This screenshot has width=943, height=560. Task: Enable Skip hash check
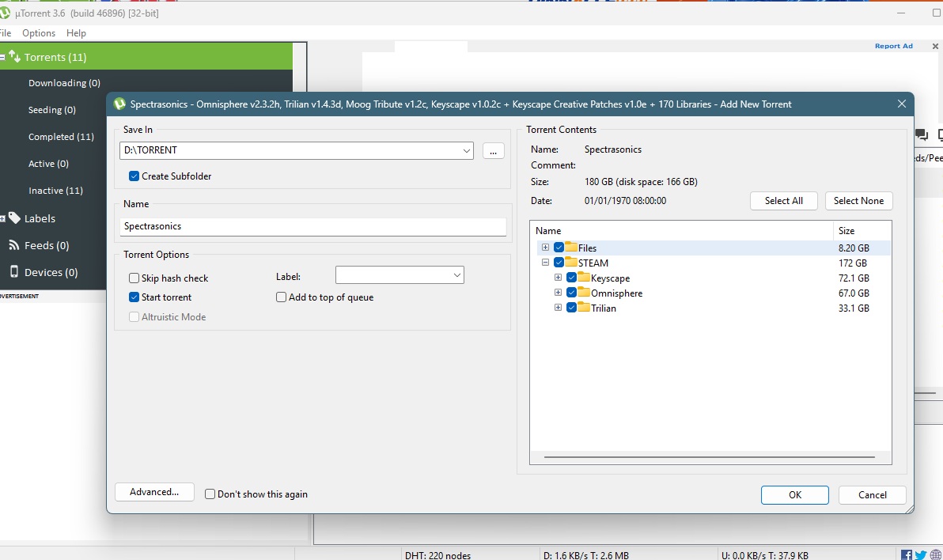[134, 278]
